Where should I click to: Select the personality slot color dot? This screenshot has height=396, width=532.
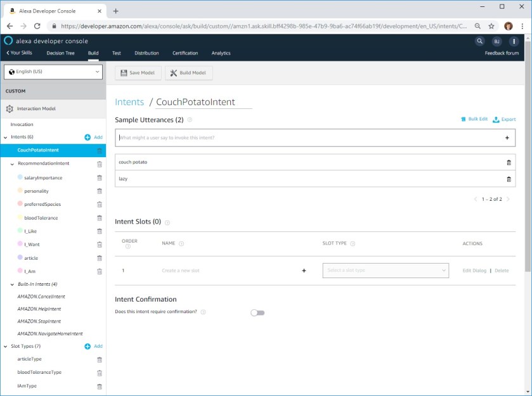(x=20, y=191)
